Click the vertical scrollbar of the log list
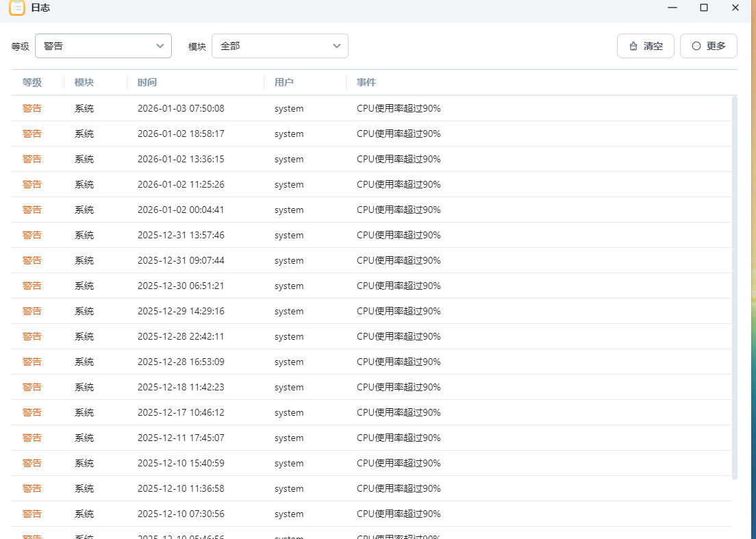This screenshot has width=756, height=539. (735, 288)
